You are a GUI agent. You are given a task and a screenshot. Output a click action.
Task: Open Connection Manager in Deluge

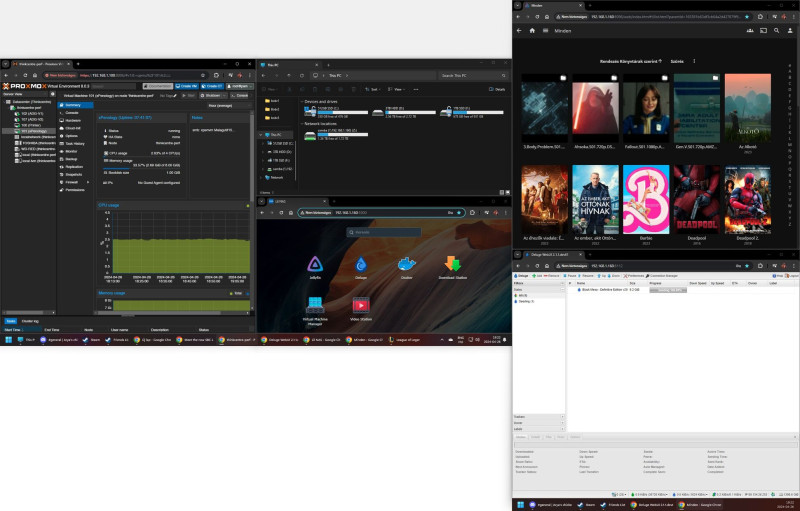(x=662, y=275)
